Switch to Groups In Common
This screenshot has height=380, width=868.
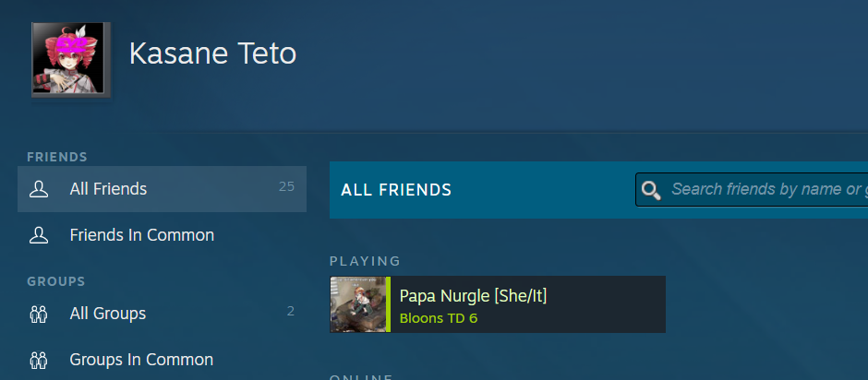pos(141,360)
